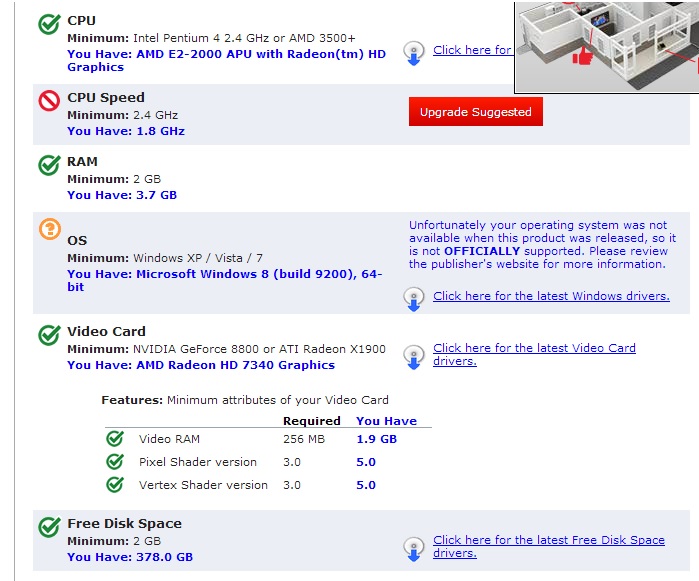Click the 'Vertex Shader version' label

pyautogui.click(x=203, y=485)
